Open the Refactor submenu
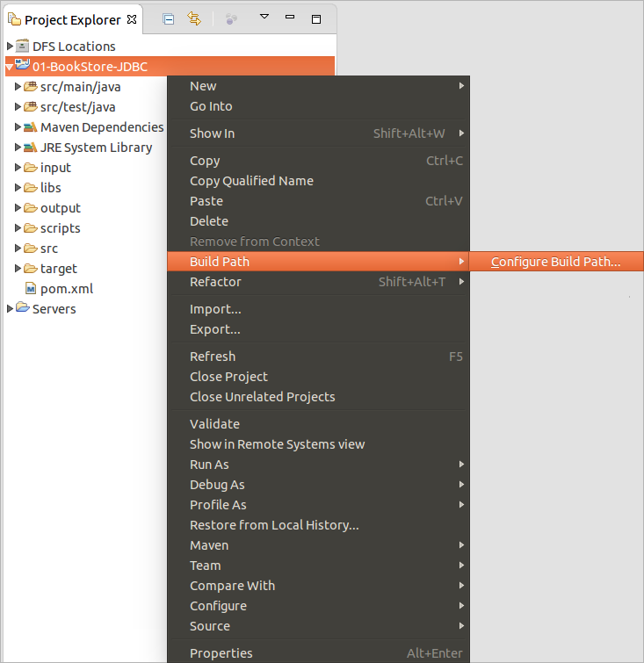Viewport: 644px width, 663px height. (x=319, y=282)
